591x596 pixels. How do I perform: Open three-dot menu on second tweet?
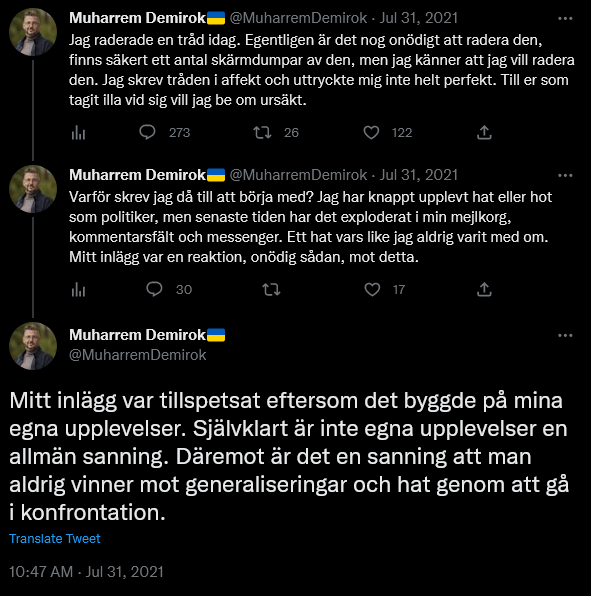[x=565, y=175]
